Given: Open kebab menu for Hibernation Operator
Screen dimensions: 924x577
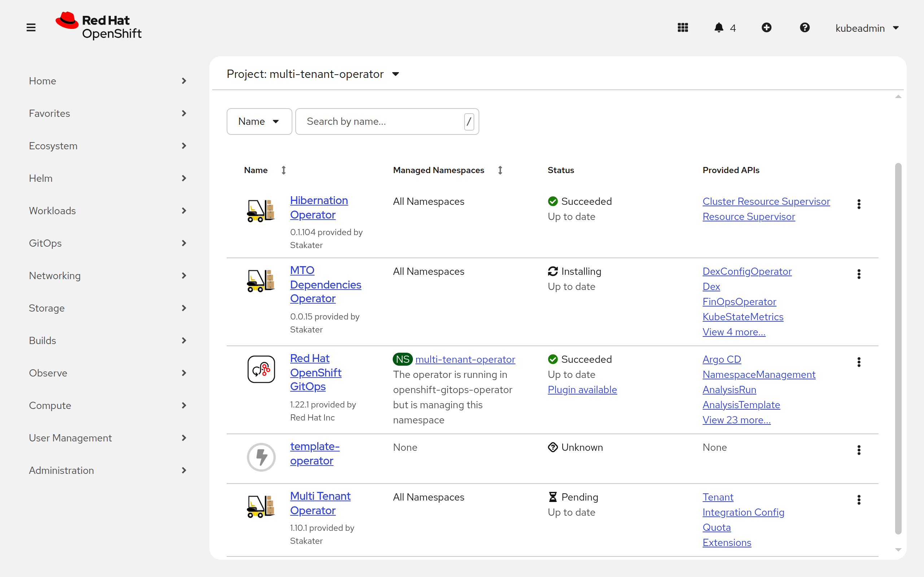Looking at the screenshot, I should 859,204.
